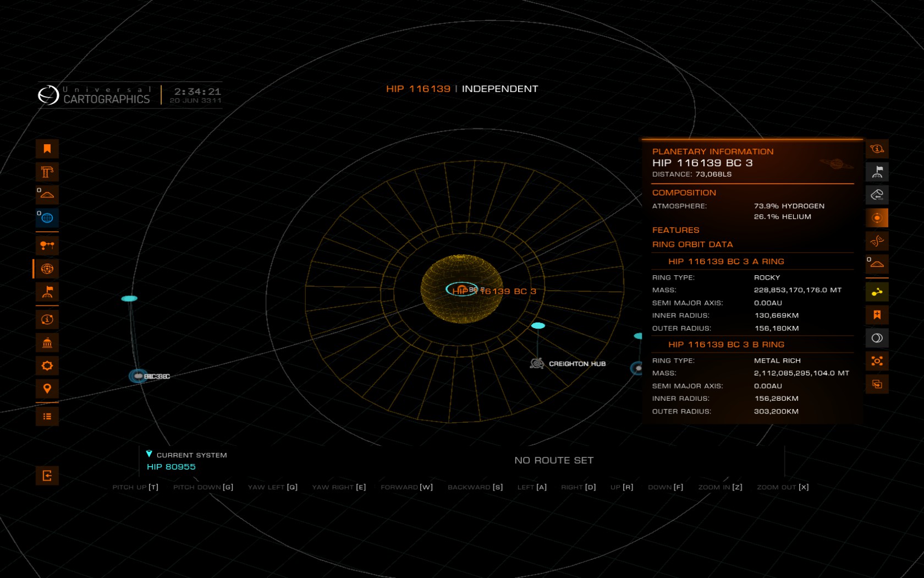This screenshot has height=578, width=924.
Task: Open the map pin locations icon
Action: [47, 389]
